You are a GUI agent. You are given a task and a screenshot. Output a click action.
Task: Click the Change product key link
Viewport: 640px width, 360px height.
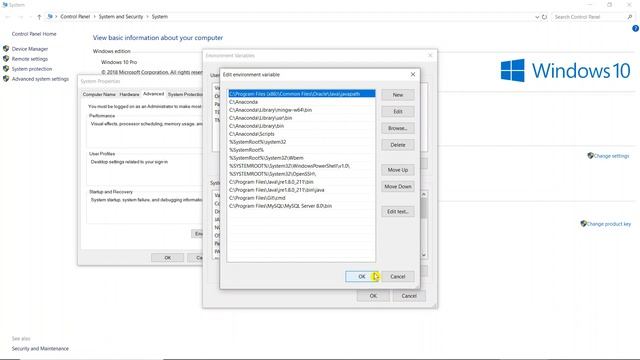(x=609, y=224)
